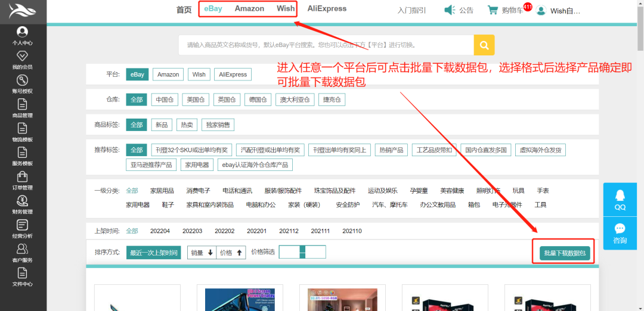Open 财务管理 in the sidebar
The height and width of the screenshot is (311, 644).
click(x=23, y=205)
